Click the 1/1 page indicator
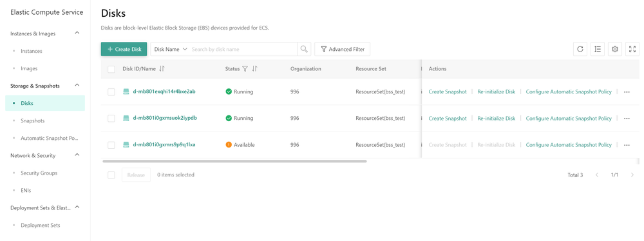 [x=614, y=175]
